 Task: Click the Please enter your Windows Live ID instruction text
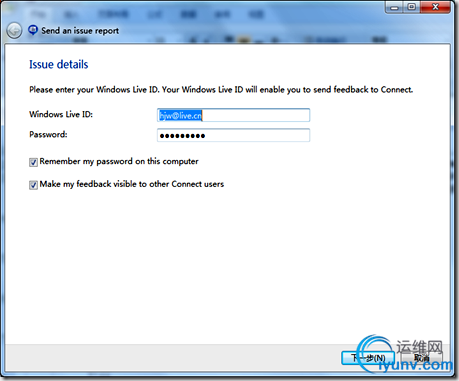[x=221, y=90]
